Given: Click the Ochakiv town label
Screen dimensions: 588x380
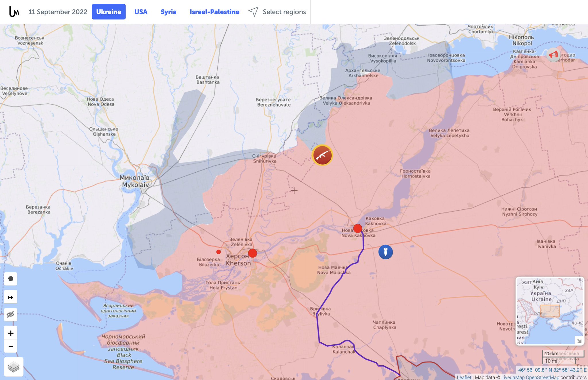Looking at the screenshot, I should pyautogui.click(x=64, y=266).
